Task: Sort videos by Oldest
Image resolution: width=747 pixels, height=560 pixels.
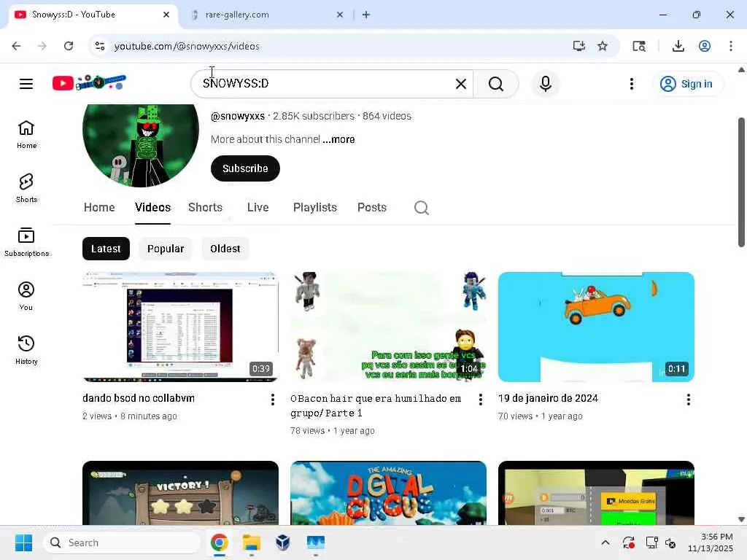Action: pos(225,249)
